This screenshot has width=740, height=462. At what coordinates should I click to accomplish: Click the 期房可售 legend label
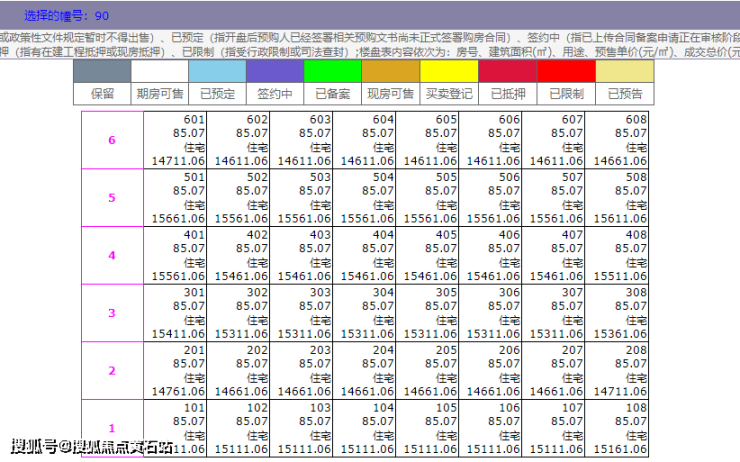(160, 94)
